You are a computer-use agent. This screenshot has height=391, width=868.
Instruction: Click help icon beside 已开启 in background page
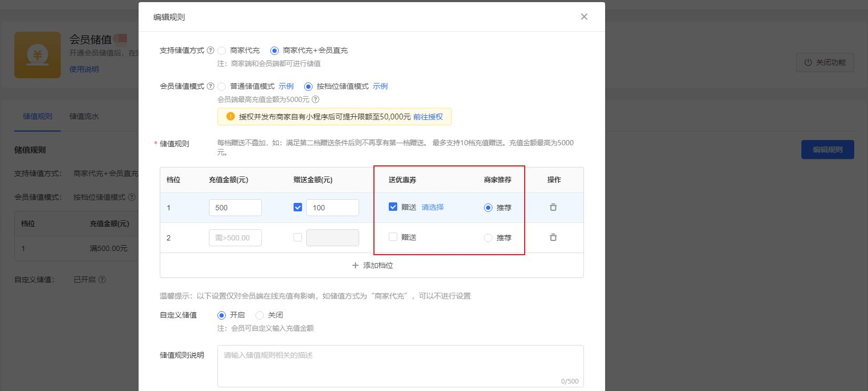[102, 280]
